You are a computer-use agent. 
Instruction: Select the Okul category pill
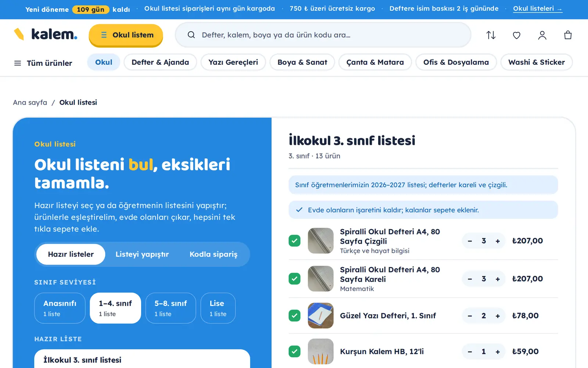[104, 62]
